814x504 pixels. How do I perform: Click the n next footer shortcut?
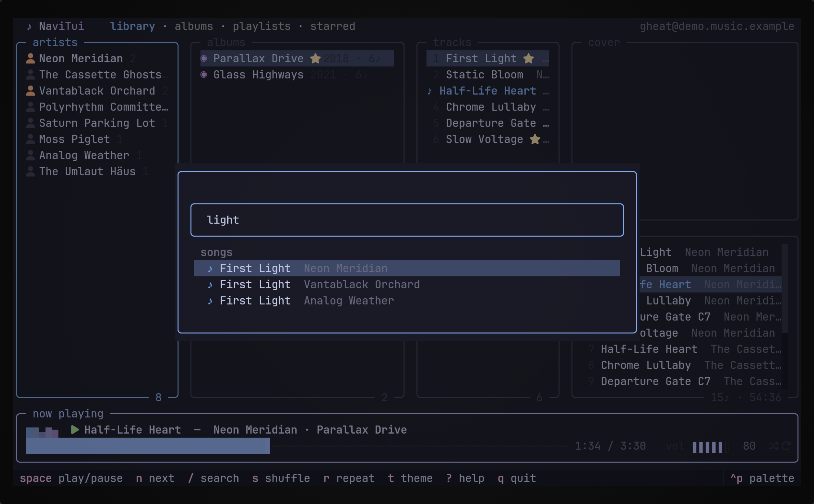155,478
